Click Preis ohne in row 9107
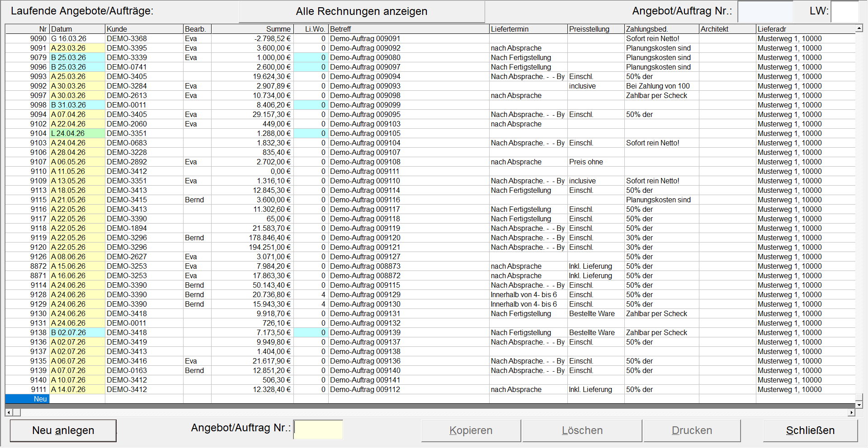Image resolution: width=868 pixels, height=448 pixels. coord(596,162)
